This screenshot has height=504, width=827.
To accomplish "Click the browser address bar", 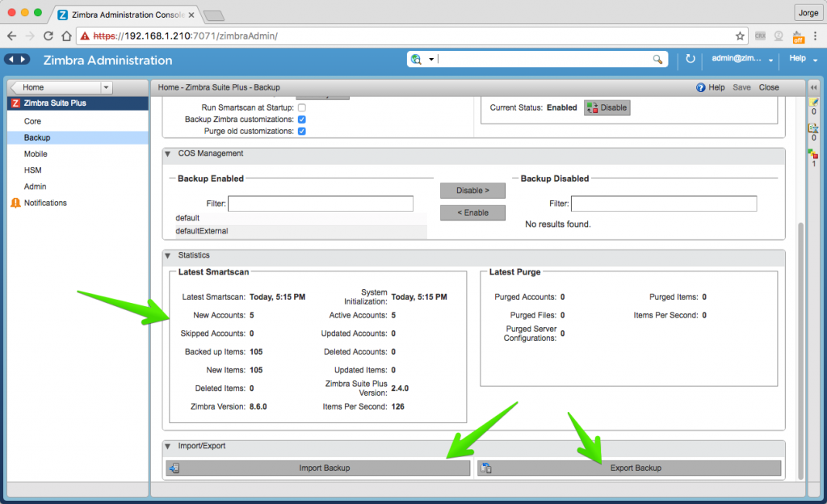I will coord(413,36).
